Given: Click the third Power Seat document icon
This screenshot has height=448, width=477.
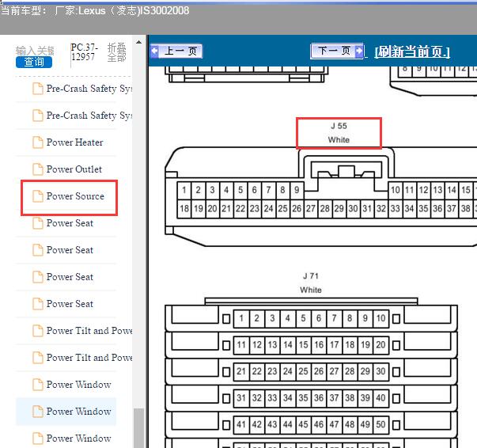Looking at the screenshot, I should (x=38, y=277).
